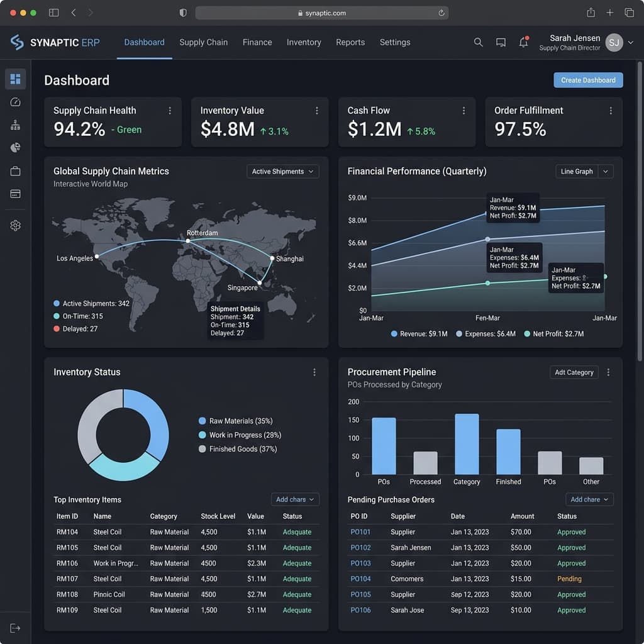
Task: Click the Create Dashboard button
Action: (x=588, y=80)
